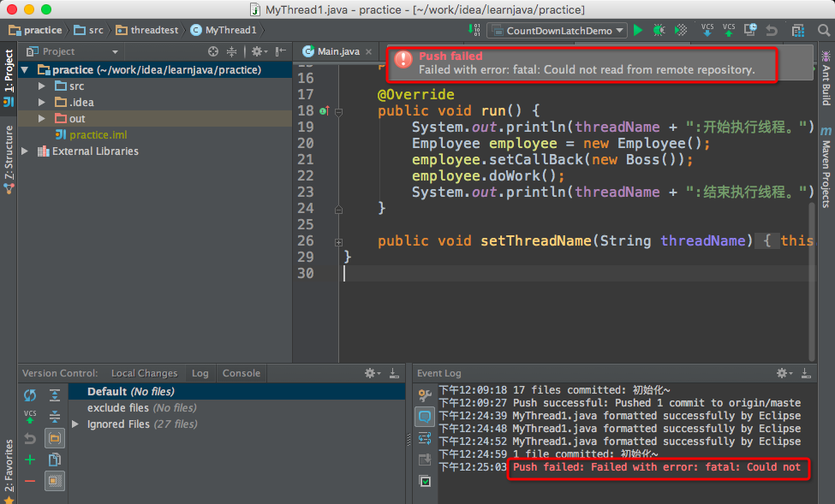Hide Version Control panel
The height and width of the screenshot is (504, 835).
tap(394, 373)
